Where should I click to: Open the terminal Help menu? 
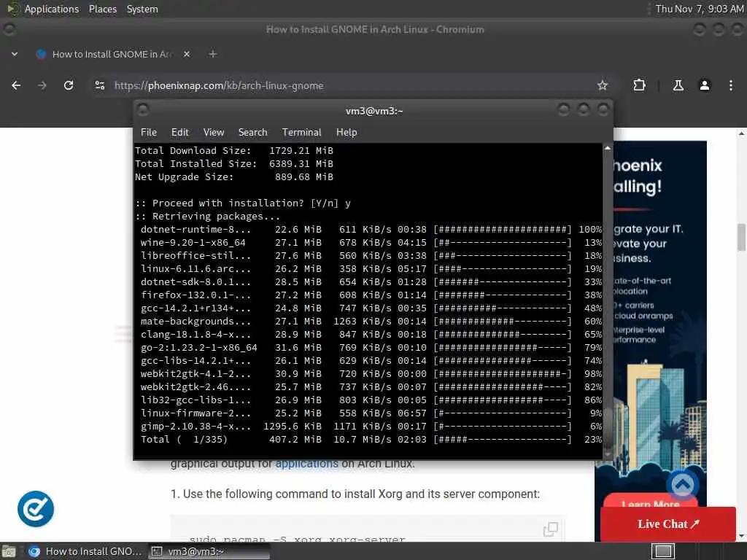click(347, 133)
